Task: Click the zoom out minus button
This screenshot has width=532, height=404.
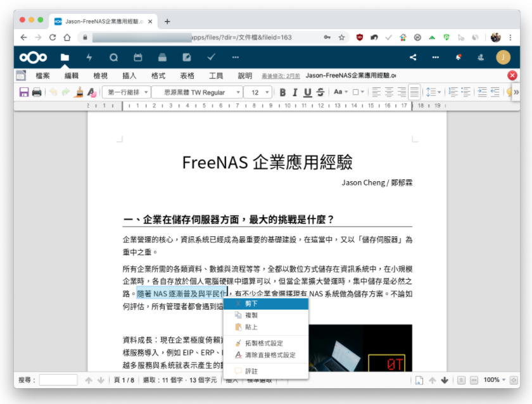Action: (474, 381)
